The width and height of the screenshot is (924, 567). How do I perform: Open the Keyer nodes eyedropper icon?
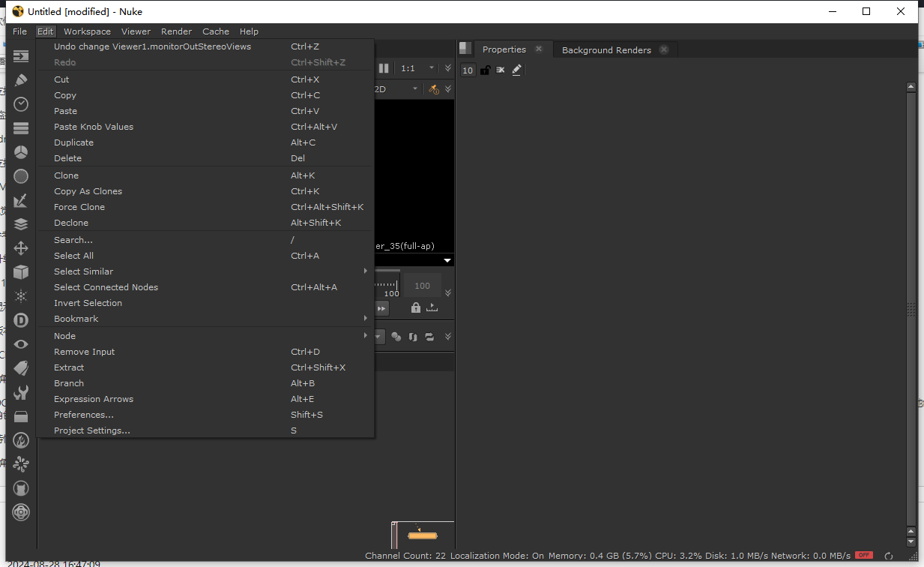pyautogui.click(x=21, y=200)
